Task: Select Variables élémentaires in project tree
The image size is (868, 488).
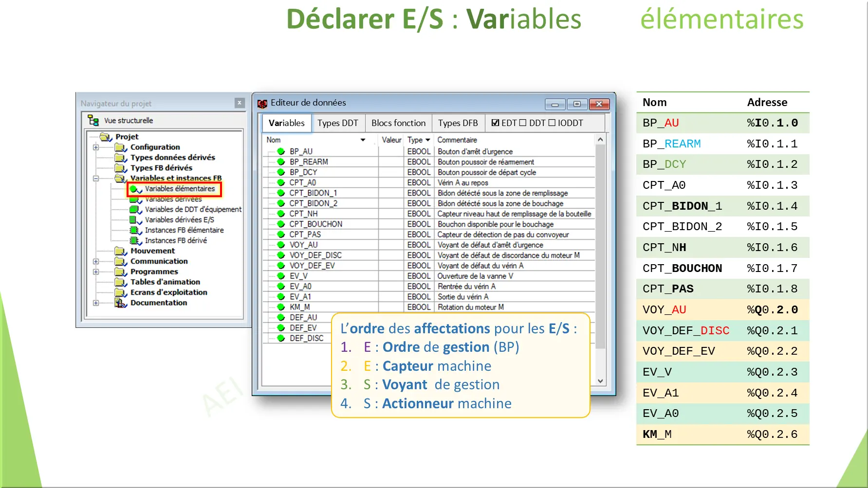Action: (x=179, y=189)
